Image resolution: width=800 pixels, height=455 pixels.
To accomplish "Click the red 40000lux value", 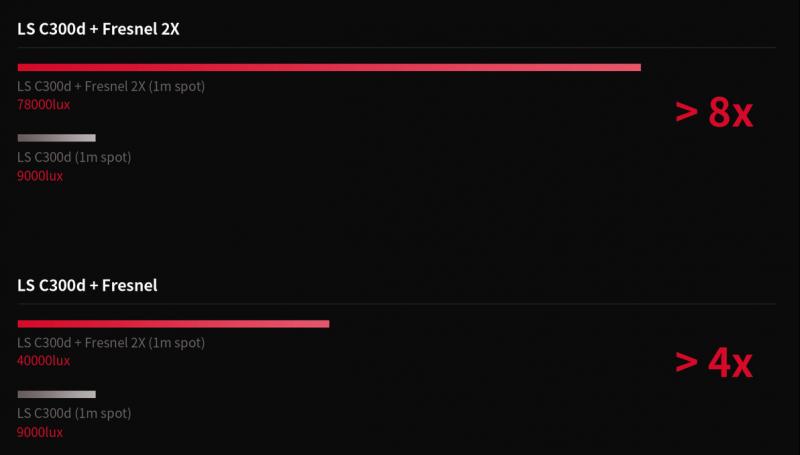I will (x=43, y=361).
